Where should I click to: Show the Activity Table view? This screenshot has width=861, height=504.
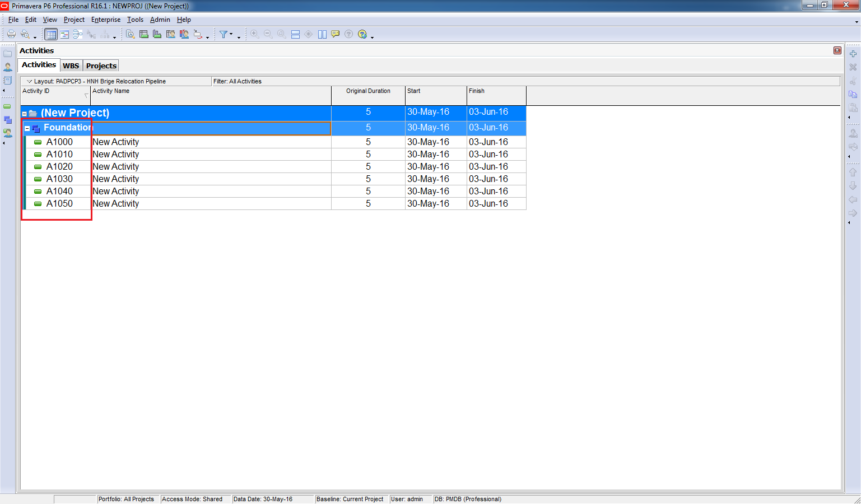point(51,34)
